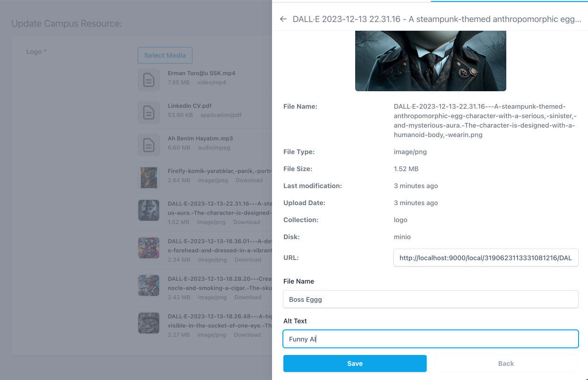Open the DALL-E 22.31.16 egg character thumbnail
The image size is (588, 380).
click(x=149, y=210)
